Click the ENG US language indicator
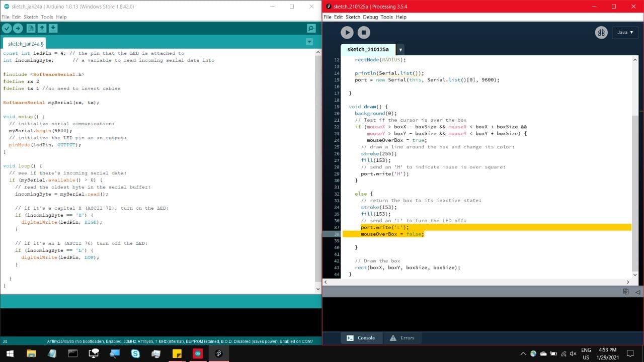The height and width of the screenshot is (362, 644). click(x=586, y=353)
